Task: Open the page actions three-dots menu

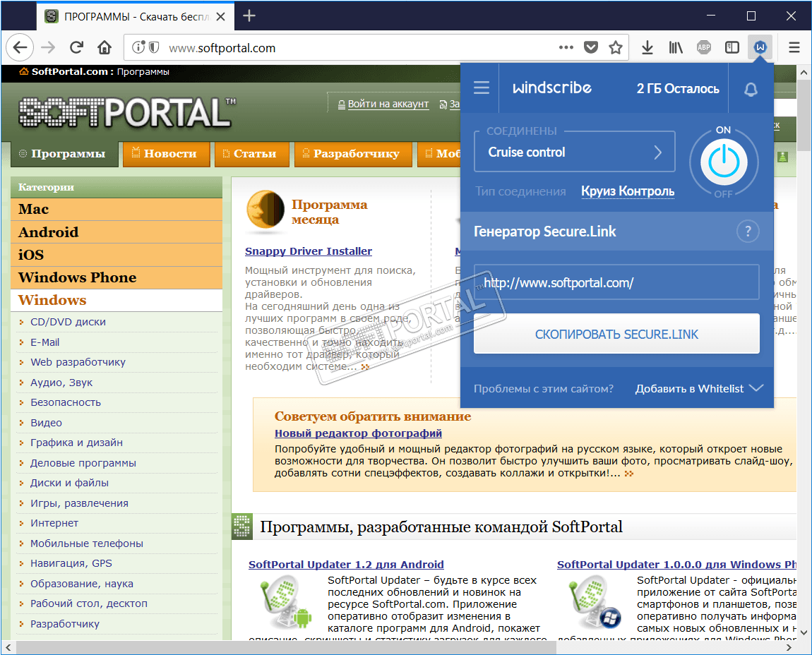Action: click(566, 47)
